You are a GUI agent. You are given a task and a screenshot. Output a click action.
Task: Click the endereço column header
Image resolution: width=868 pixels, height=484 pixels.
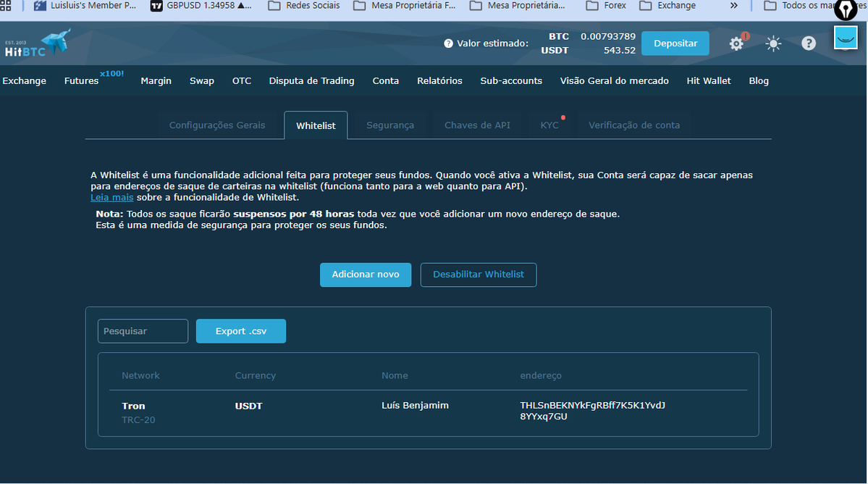(541, 375)
